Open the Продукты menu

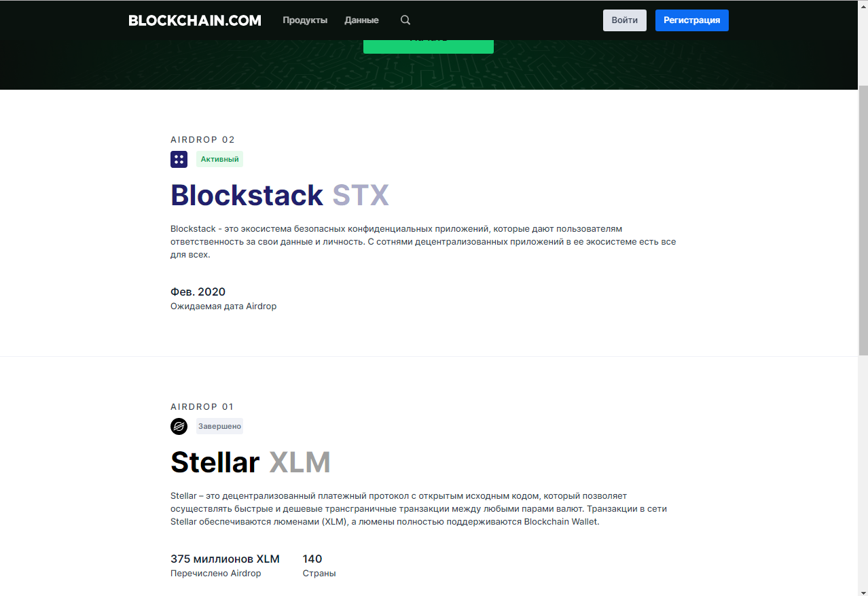point(305,20)
